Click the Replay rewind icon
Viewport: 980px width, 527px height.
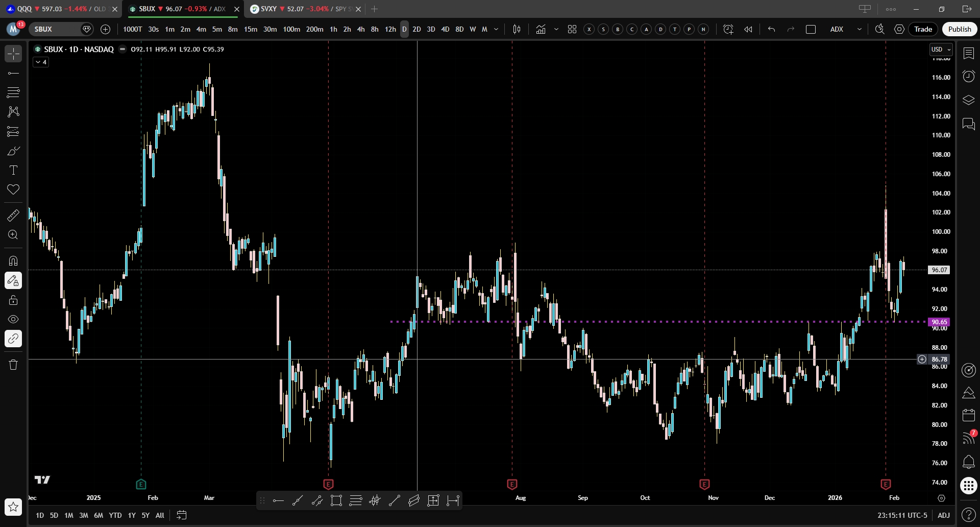pyautogui.click(x=748, y=29)
